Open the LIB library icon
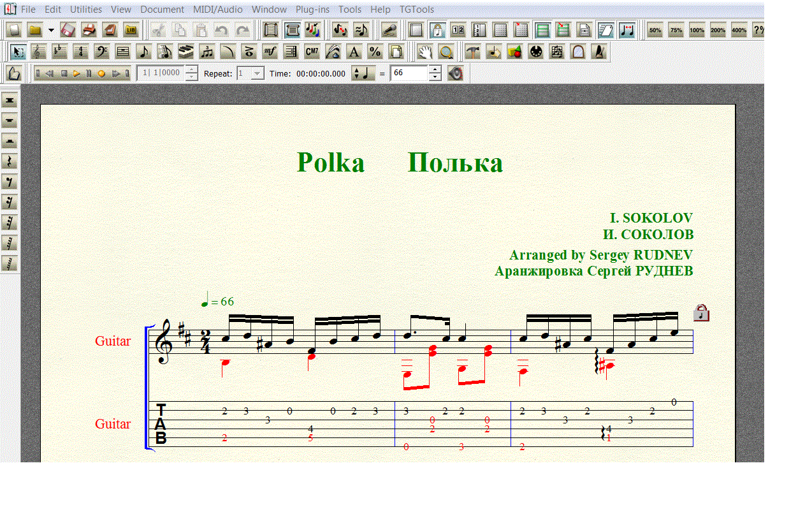 (x=131, y=30)
